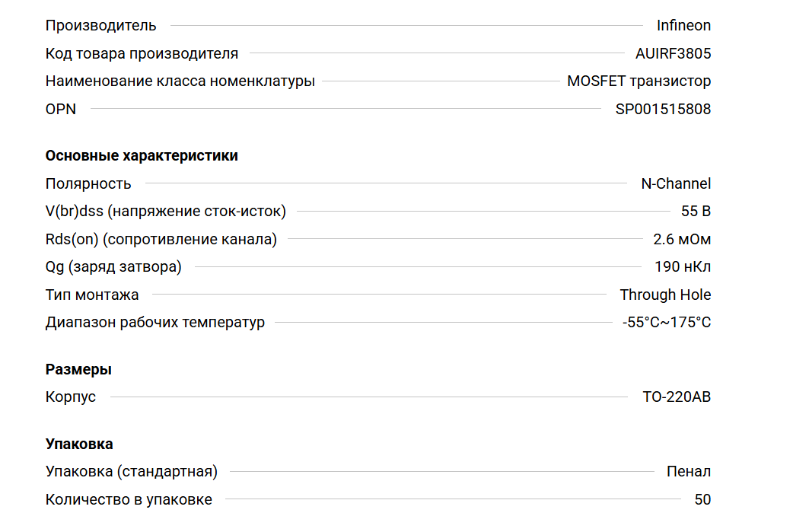The image size is (809, 532).
Task: Click the Through Hole mounting value
Action: (665, 295)
